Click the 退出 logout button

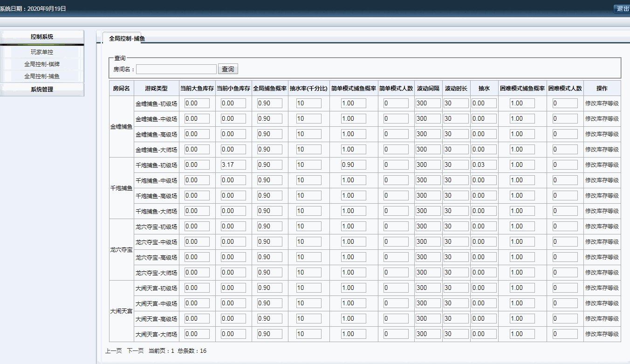[622, 9]
